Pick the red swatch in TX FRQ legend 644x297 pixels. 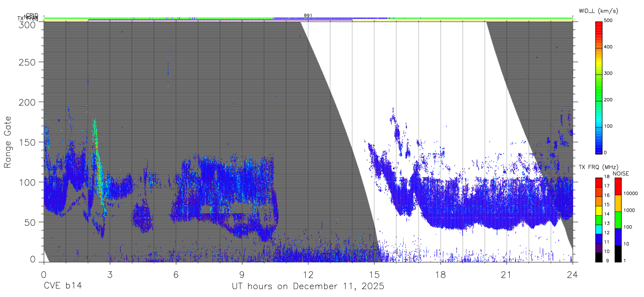click(598, 182)
